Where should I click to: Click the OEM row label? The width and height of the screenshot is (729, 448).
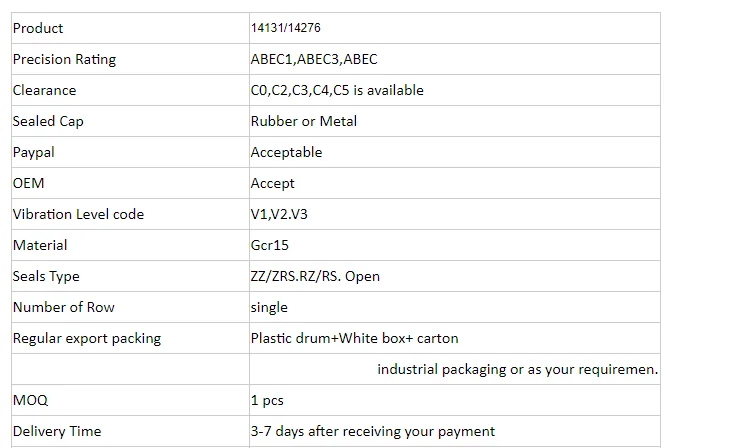29,183
